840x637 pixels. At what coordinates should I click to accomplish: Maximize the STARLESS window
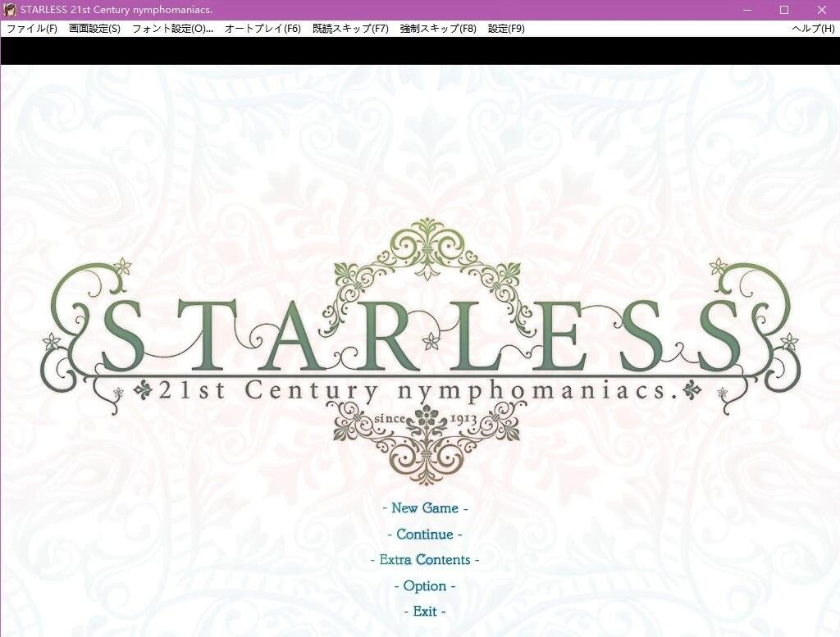pyautogui.click(x=784, y=10)
